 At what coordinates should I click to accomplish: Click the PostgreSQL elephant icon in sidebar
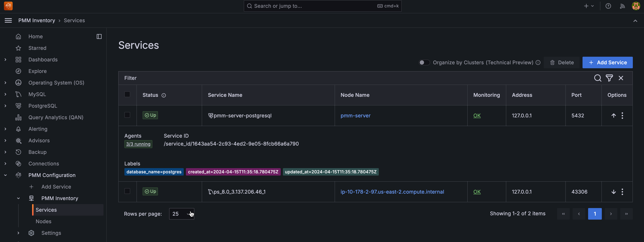[x=18, y=106]
